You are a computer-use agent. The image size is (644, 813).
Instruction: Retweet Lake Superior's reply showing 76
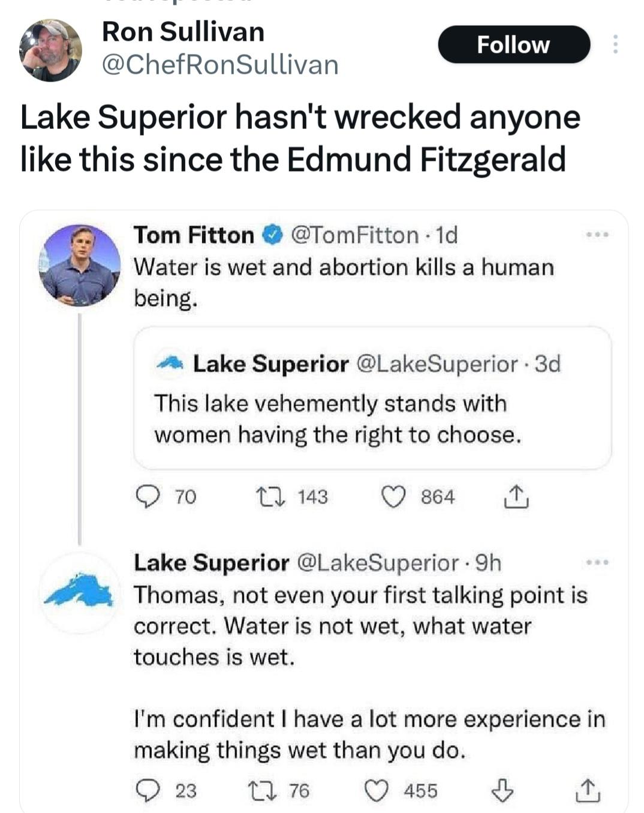click(x=264, y=790)
